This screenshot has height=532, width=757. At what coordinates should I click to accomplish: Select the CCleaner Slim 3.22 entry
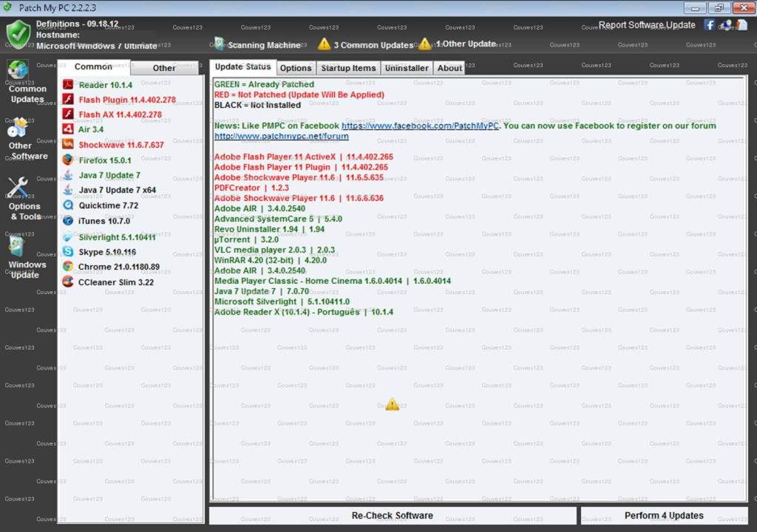click(x=116, y=282)
